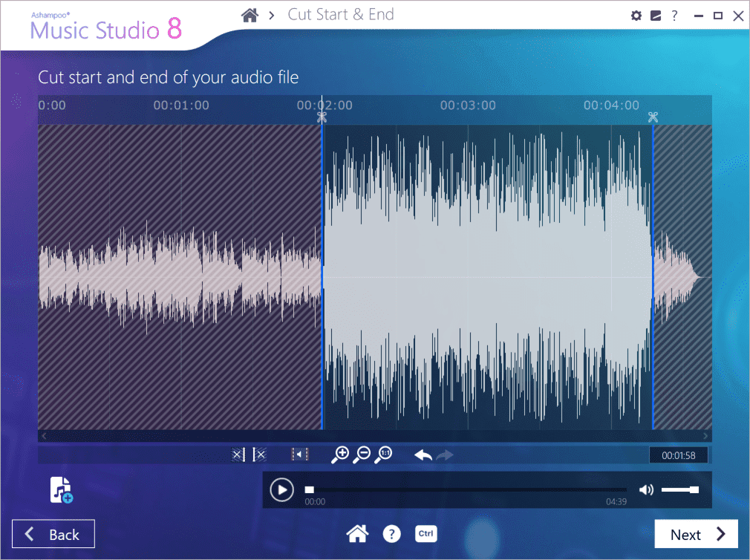Screen dimensions: 750x560
Task: Click the home icon in breadcrumb
Action: pyautogui.click(x=250, y=16)
